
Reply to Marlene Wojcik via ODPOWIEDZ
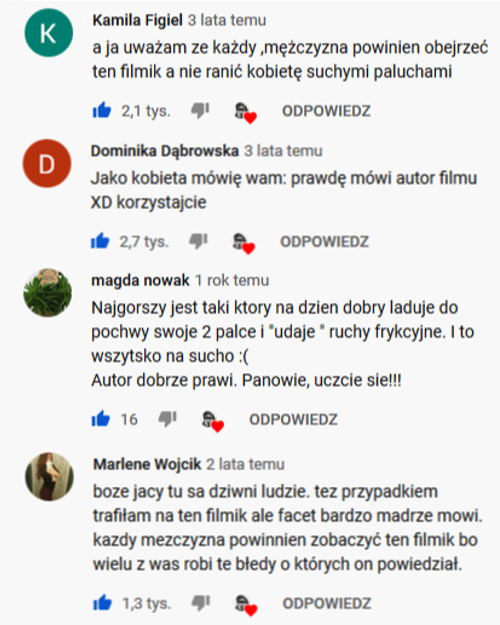tap(327, 603)
